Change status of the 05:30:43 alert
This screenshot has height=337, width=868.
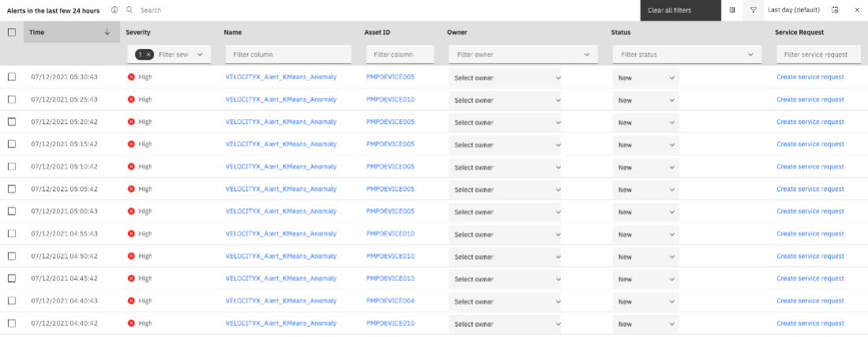tap(646, 78)
